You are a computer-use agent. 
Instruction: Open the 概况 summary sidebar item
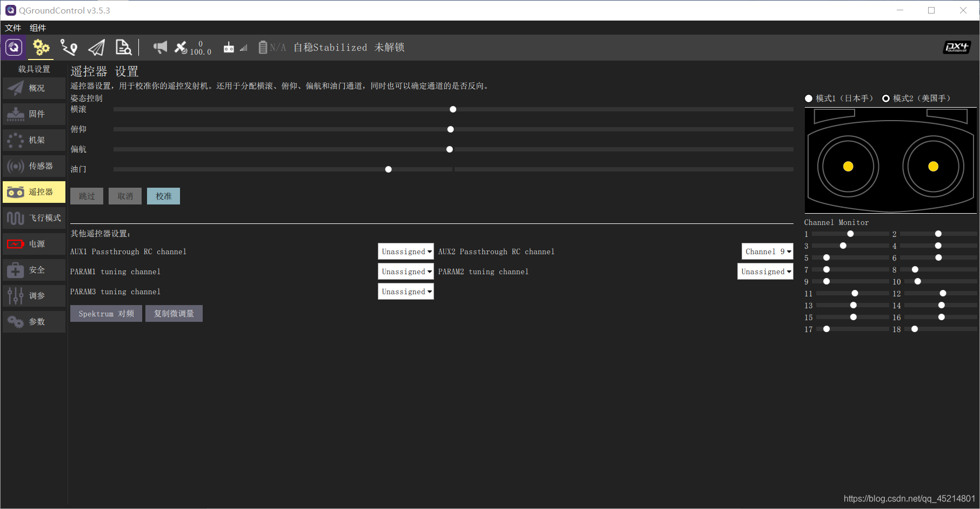[x=34, y=88]
